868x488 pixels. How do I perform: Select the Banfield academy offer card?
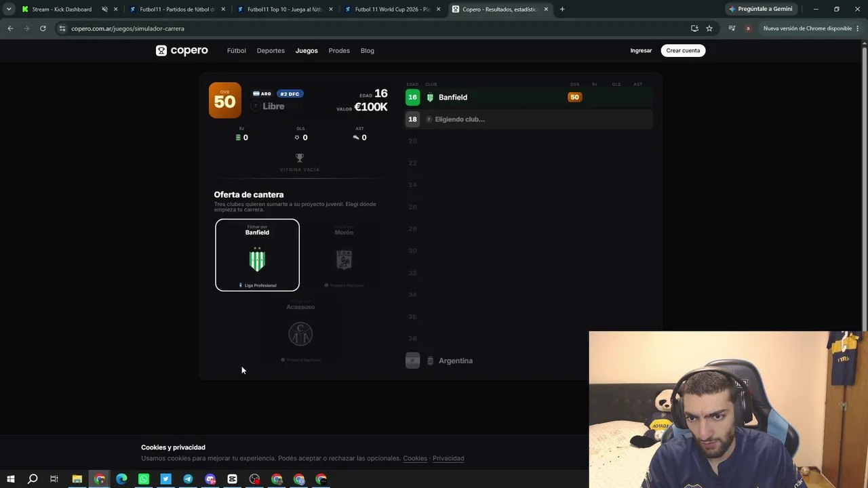pyautogui.click(x=257, y=255)
